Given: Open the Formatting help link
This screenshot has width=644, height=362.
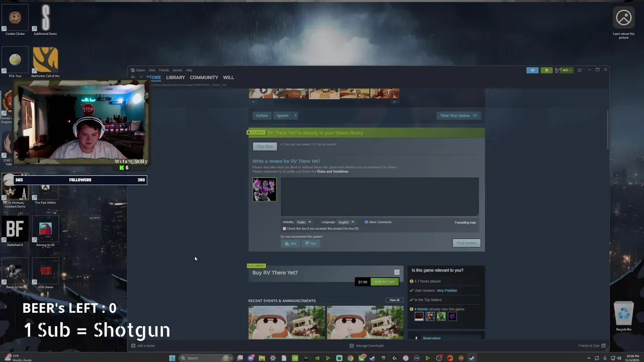Looking at the screenshot, I should tap(465, 222).
